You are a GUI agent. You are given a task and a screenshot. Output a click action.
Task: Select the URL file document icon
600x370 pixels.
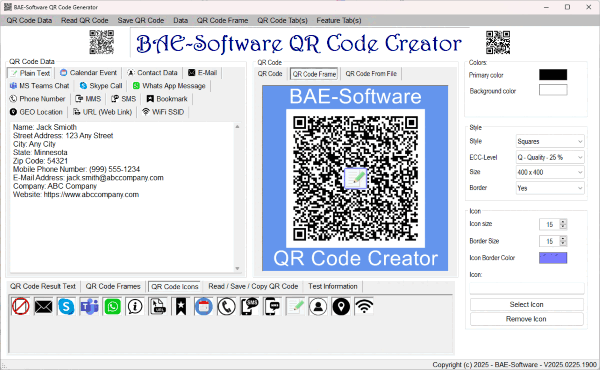point(158,306)
